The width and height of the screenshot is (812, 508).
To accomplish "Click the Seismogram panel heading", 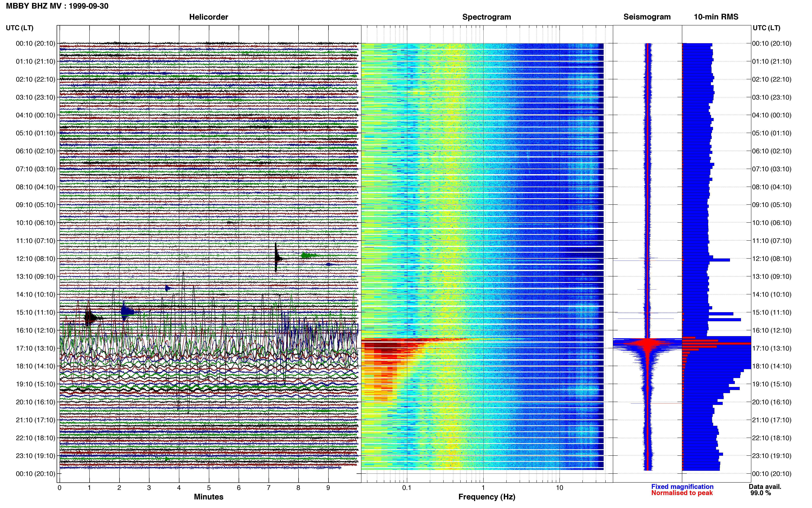I will (647, 17).
